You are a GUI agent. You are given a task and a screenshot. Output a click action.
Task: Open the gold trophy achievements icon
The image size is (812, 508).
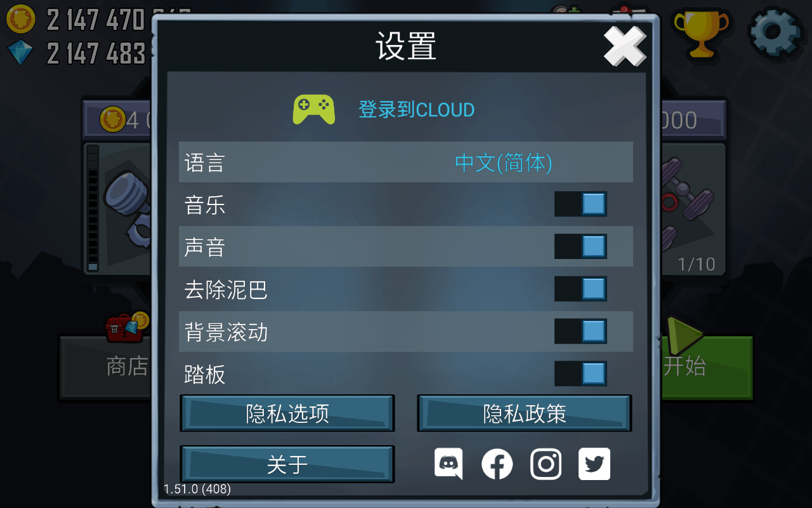point(701,32)
